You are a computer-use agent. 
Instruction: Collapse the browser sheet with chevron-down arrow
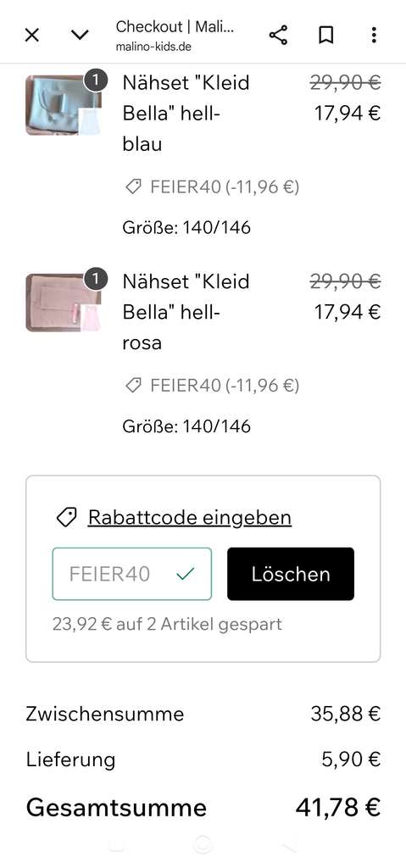point(80,35)
